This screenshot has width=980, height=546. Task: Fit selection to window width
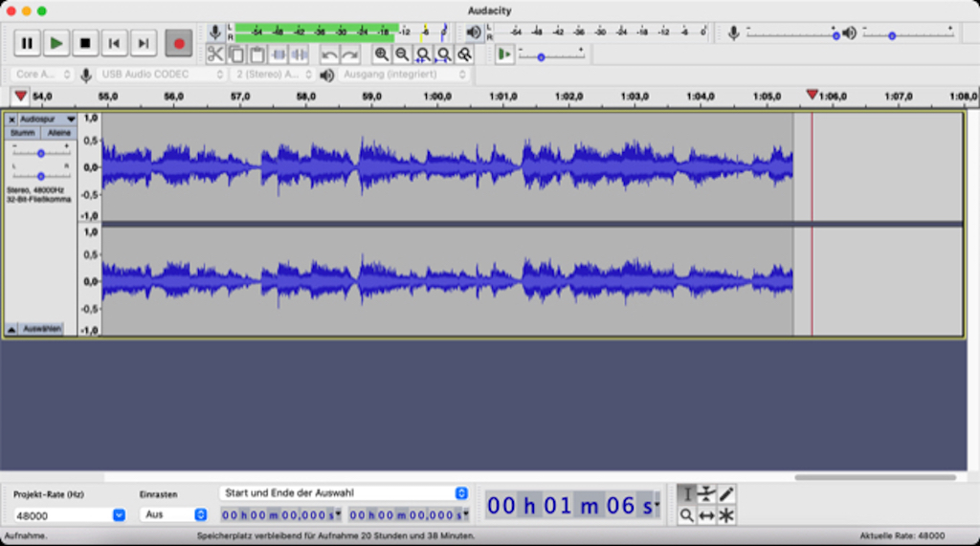click(x=423, y=55)
